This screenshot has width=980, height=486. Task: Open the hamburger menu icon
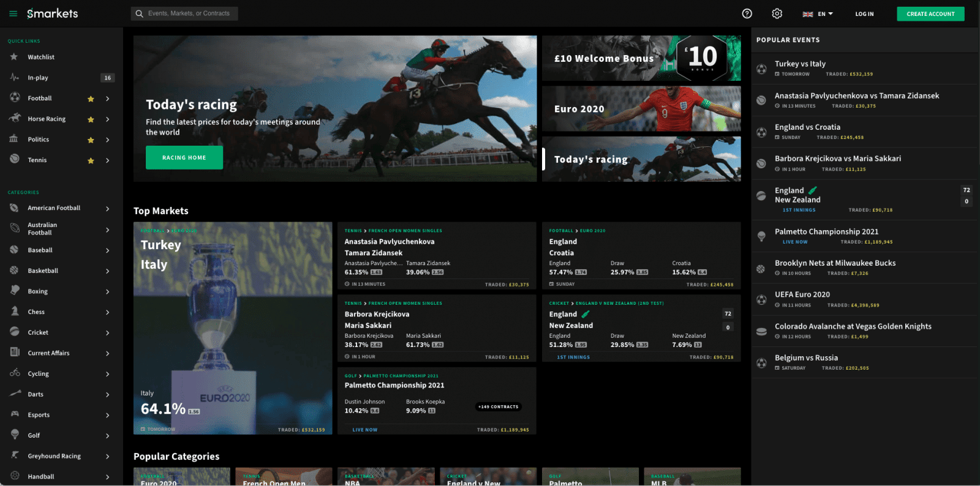click(x=13, y=13)
